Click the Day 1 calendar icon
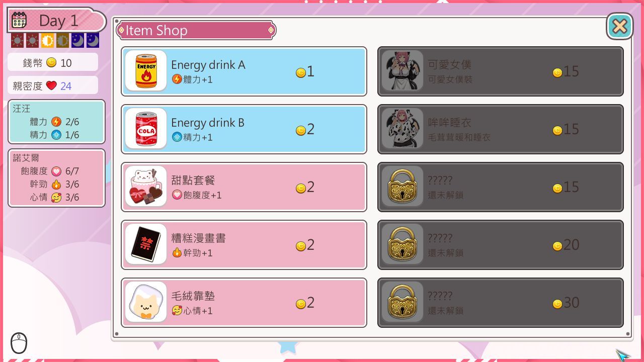 [x=19, y=20]
